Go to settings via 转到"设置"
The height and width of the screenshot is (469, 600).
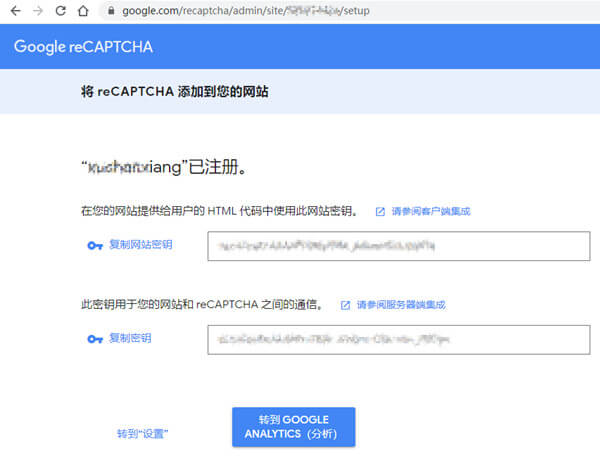tap(142, 434)
